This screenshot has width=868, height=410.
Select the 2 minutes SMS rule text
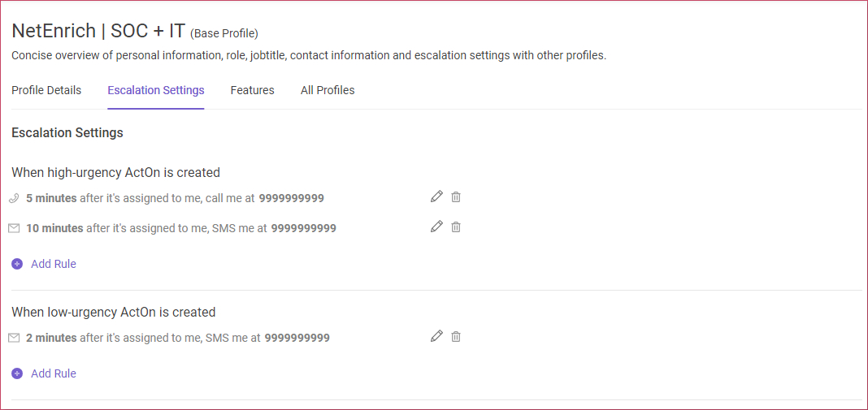pyautogui.click(x=178, y=338)
